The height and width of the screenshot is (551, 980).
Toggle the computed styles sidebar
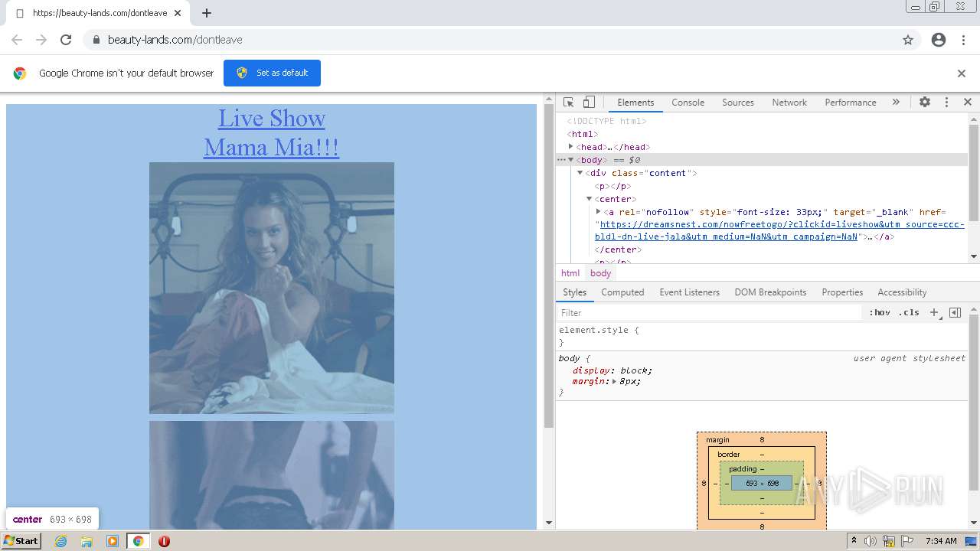pyautogui.click(x=955, y=312)
